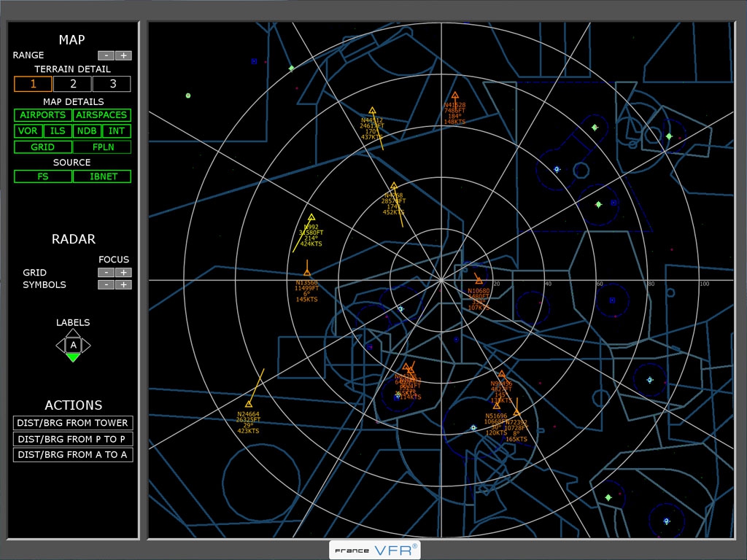This screenshot has width=747, height=560.
Task: Toggle INT intersections detail
Action: [x=116, y=131]
